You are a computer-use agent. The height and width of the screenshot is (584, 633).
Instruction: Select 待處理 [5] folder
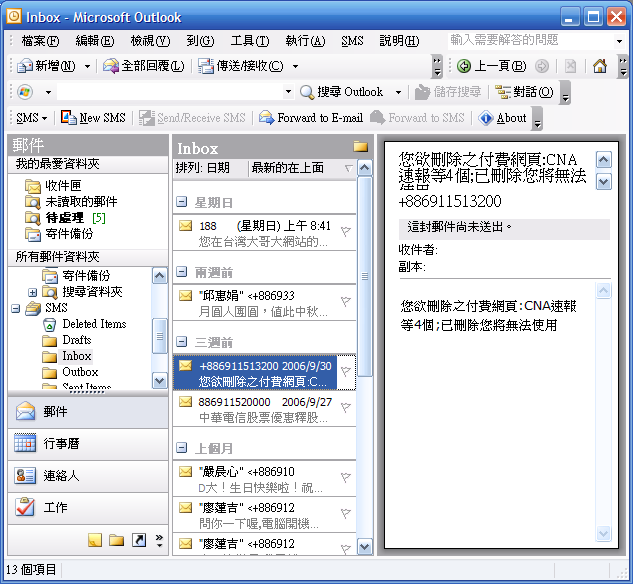pyautogui.click(x=75, y=218)
